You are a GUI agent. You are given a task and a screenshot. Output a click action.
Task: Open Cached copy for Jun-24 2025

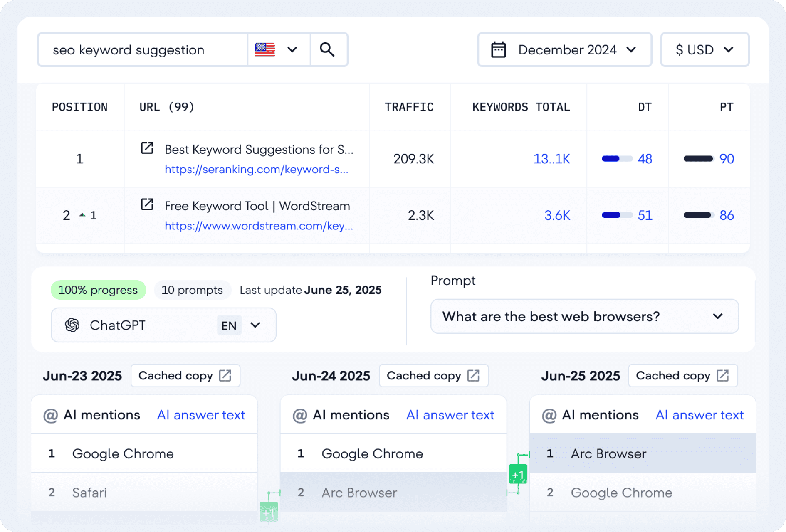(x=434, y=376)
